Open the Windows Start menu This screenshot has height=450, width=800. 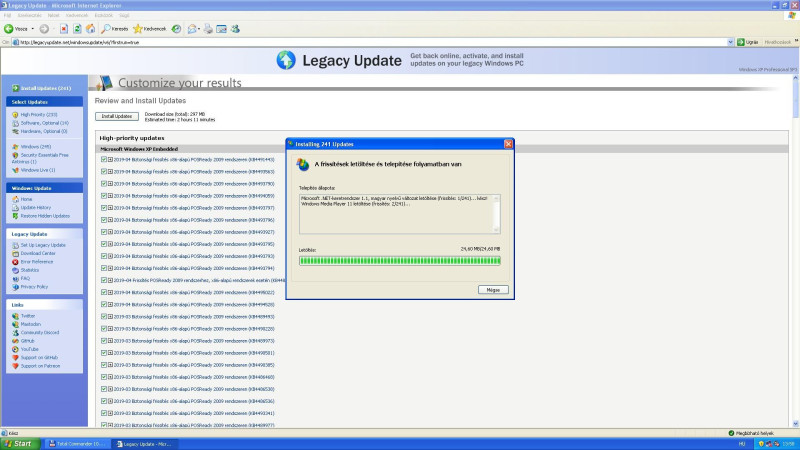[19, 444]
